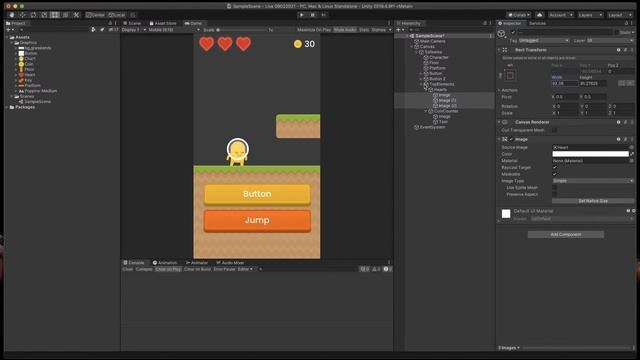The image size is (640, 360).
Task: Click the plus button in Project panel
Action: (x=9, y=30)
